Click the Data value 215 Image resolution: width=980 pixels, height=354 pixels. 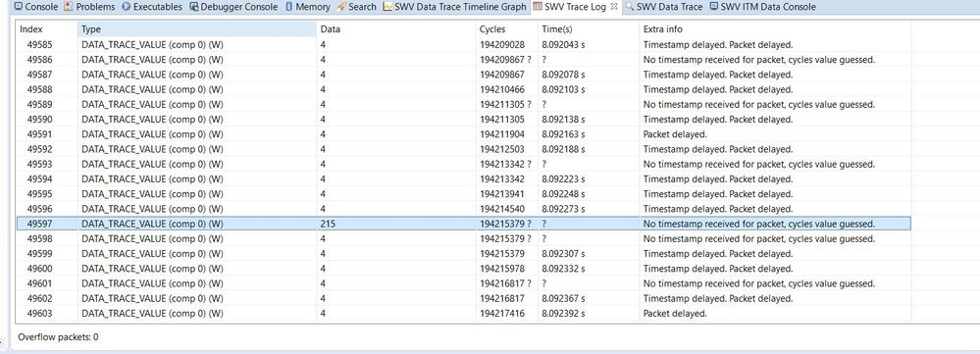[328, 225]
